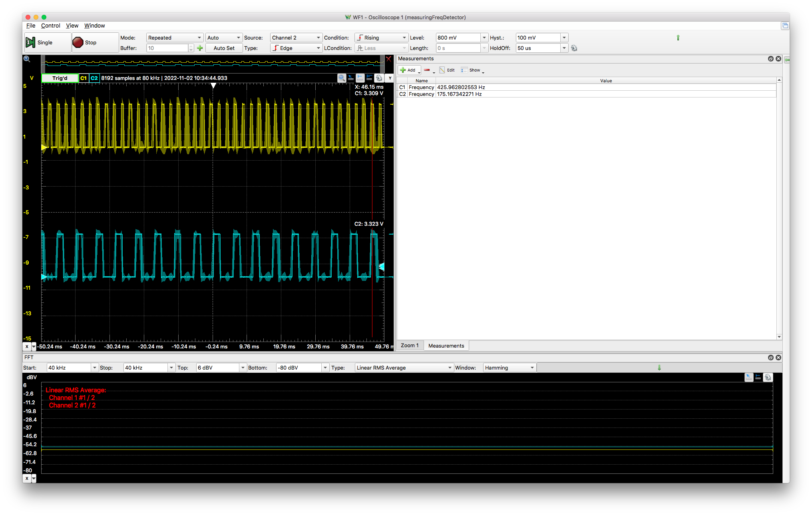Expand the Hyst. dropdown at 100 mV
This screenshot has width=812, height=515.
tap(564, 38)
